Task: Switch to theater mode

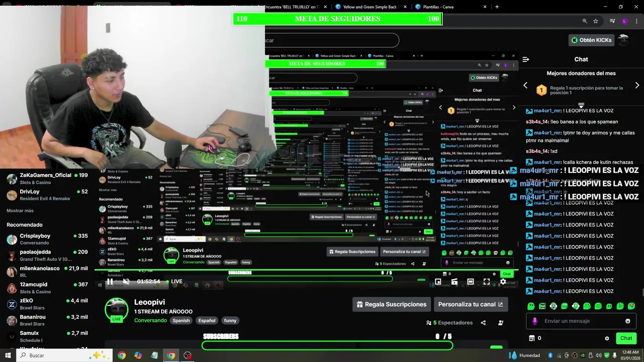Action: pos(470,282)
